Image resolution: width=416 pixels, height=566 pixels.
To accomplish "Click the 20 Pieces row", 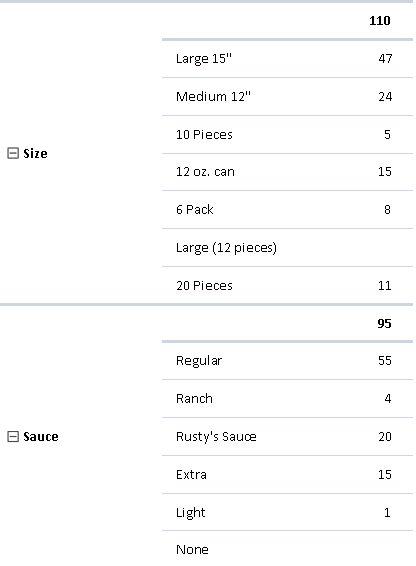I will (287, 286).
